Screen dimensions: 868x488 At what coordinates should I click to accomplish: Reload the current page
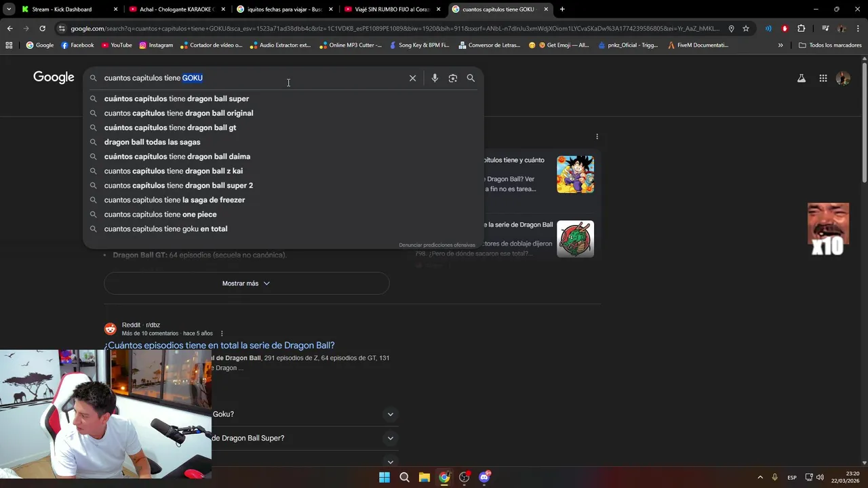42,28
